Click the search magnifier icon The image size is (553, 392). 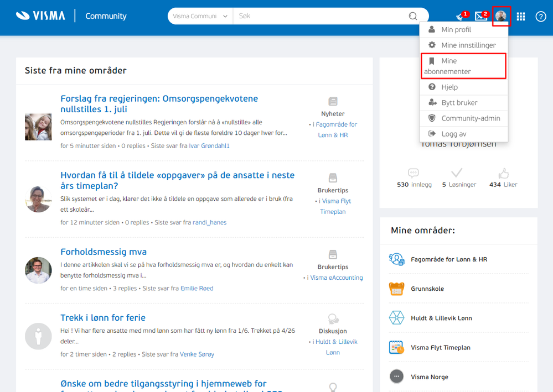pos(413,16)
